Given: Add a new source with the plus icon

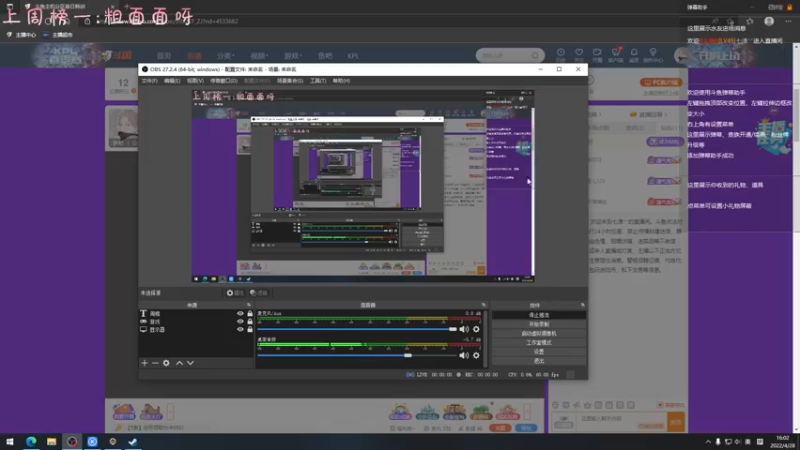Looking at the screenshot, I should (x=144, y=363).
